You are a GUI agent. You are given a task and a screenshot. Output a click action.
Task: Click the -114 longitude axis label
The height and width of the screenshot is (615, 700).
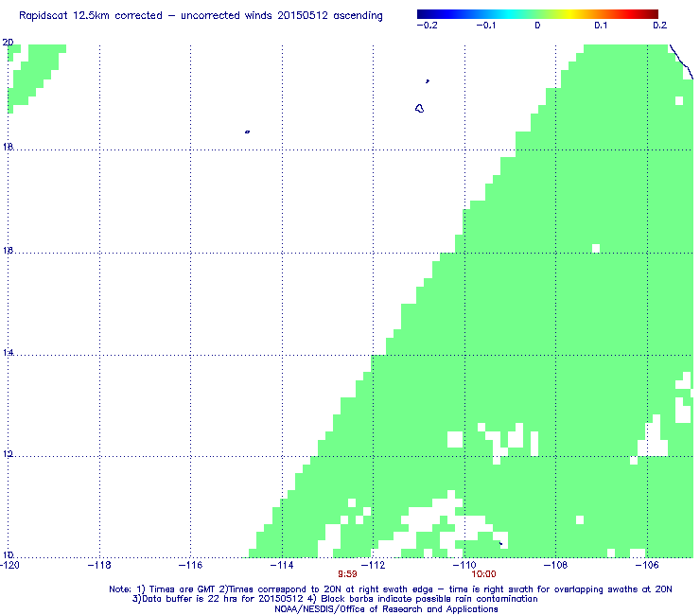[x=282, y=565]
